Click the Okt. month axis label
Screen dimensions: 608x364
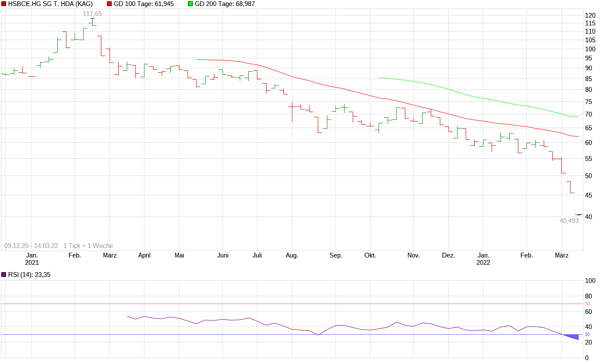coord(370,255)
